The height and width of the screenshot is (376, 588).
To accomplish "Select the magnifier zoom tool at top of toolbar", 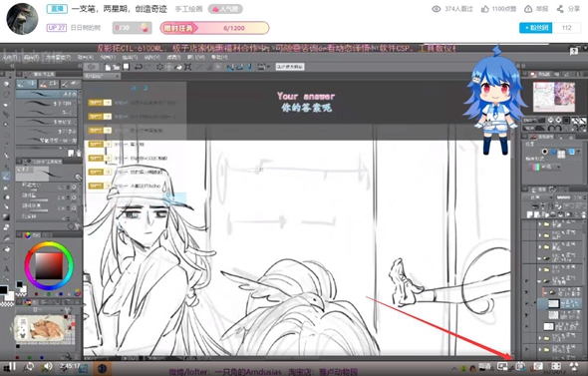I will (x=6, y=84).
